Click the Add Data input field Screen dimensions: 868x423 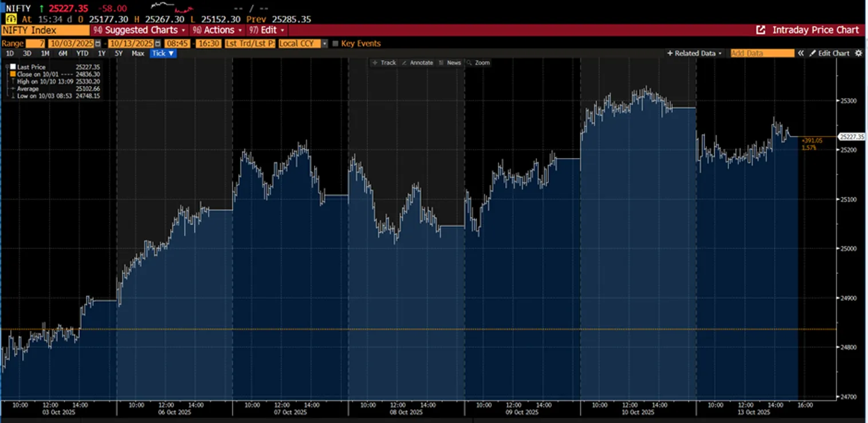click(762, 53)
